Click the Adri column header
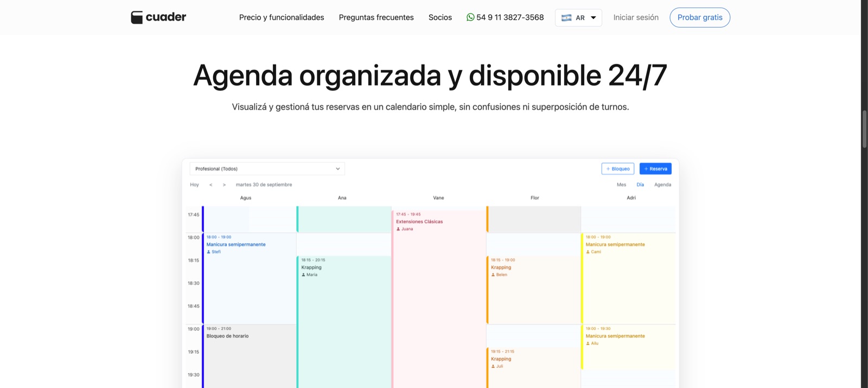 tap(631, 198)
